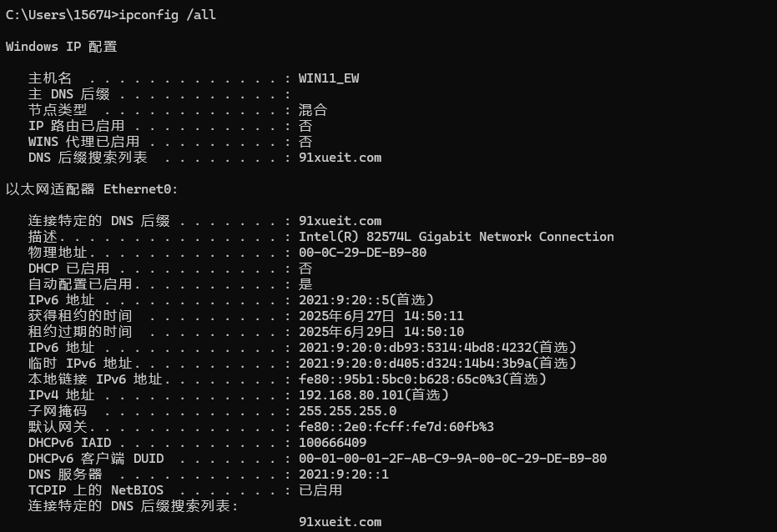Click the link-local address fe80::95b1
Screen dimensions: 777x532
[x=401, y=379]
